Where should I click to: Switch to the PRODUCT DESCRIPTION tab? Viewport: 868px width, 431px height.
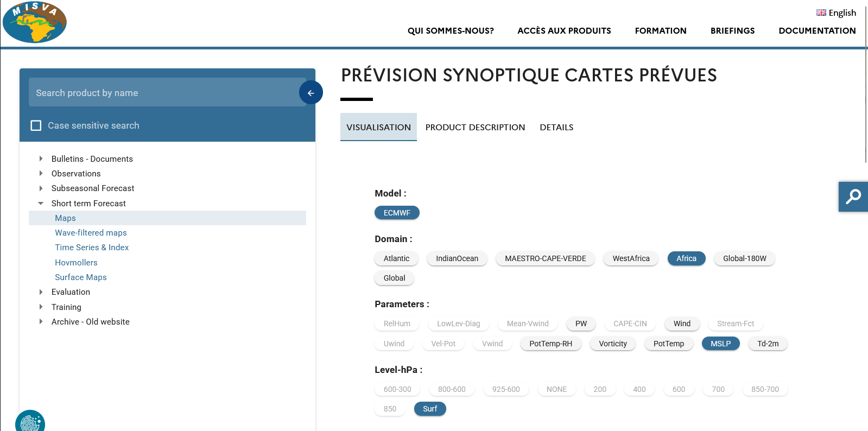coord(475,127)
